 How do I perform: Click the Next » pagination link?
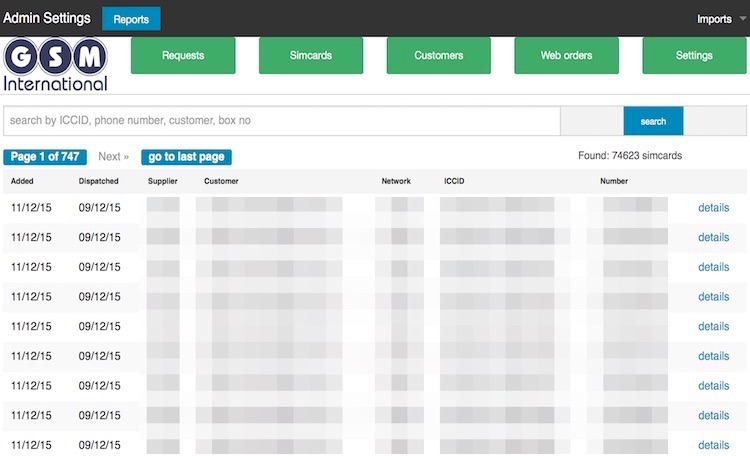113,157
